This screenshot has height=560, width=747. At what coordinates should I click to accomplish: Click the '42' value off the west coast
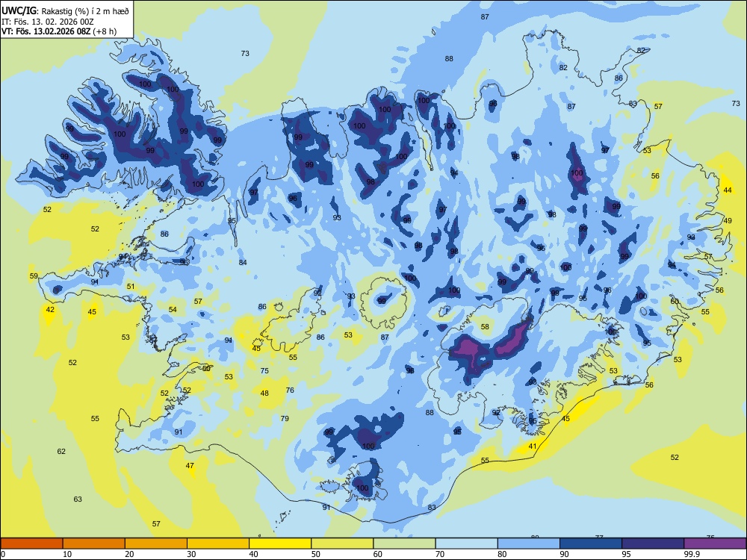(50, 310)
